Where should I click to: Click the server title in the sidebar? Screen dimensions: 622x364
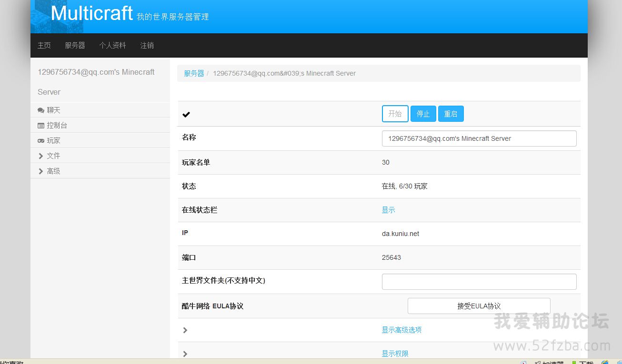[x=96, y=82]
